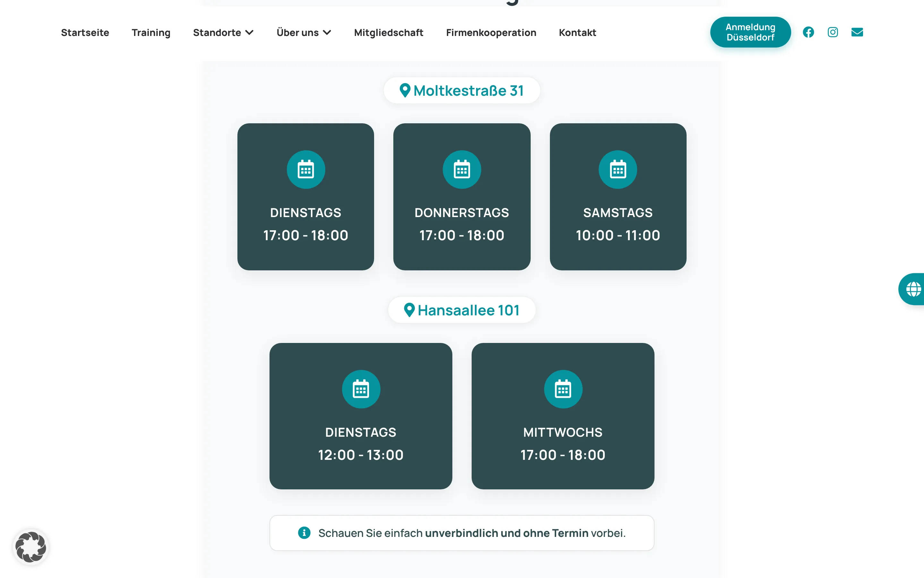This screenshot has height=578, width=924.
Task: Click the calendar icon above DIENSTAGS 17:00 - 18:00
Action: 306,169
